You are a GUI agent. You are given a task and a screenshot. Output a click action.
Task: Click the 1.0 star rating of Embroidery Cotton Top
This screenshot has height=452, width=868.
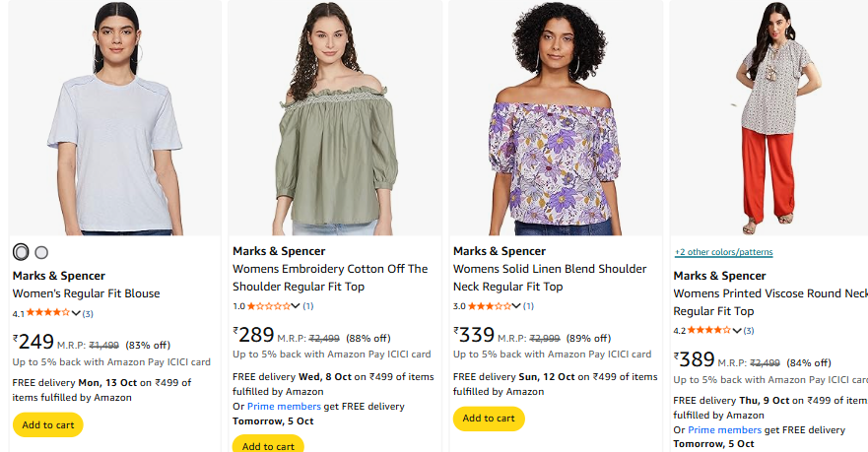[268, 306]
